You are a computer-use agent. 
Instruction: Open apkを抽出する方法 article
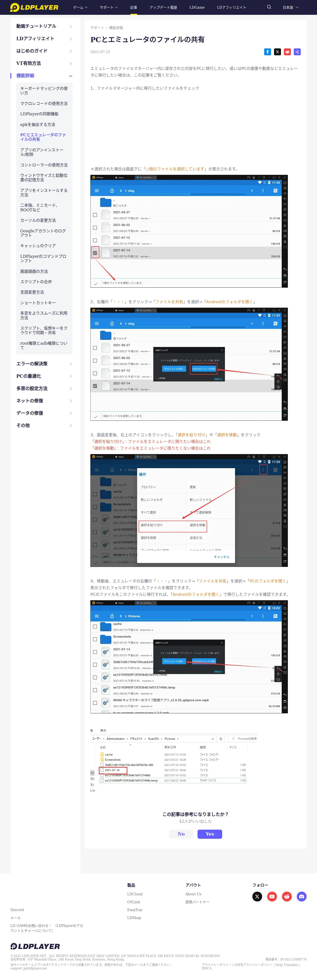pos(38,124)
